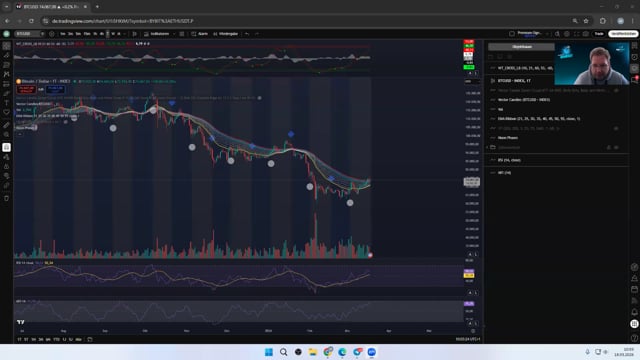Click the Trade button
This screenshot has height=360, width=640.
[x=599, y=34]
